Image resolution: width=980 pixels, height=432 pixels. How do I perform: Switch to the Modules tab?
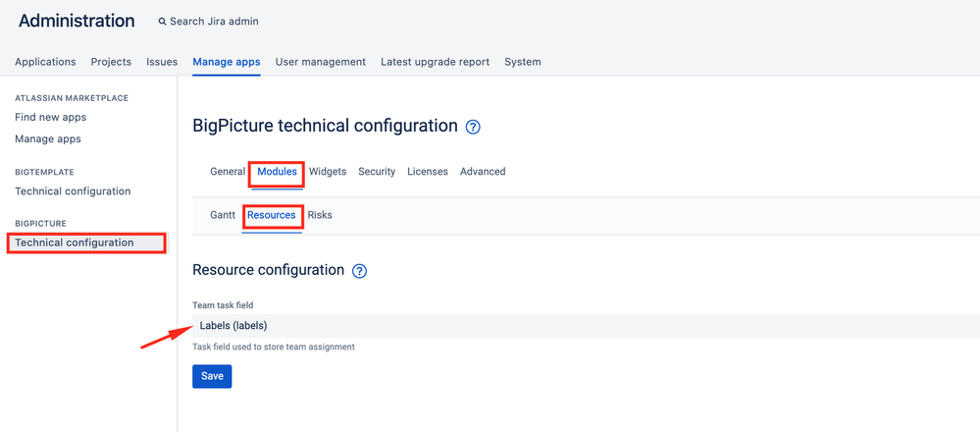pos(277,171)
